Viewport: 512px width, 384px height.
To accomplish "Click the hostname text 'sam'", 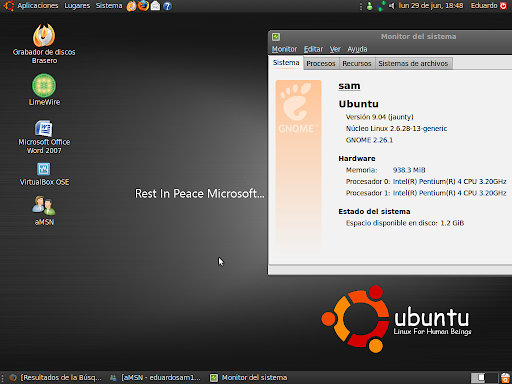I will pyautogui.click(x=349, y=86).
